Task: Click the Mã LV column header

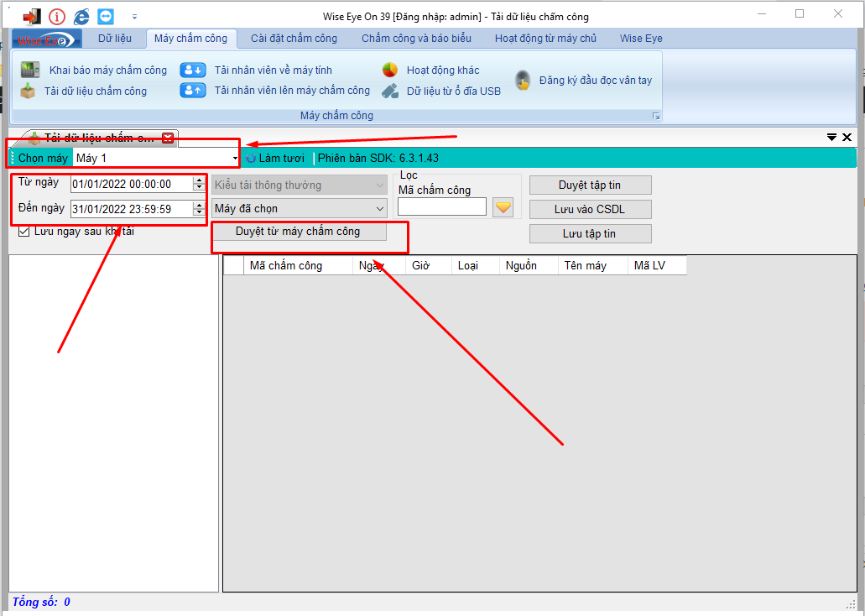Action: [x=657, y=265]
